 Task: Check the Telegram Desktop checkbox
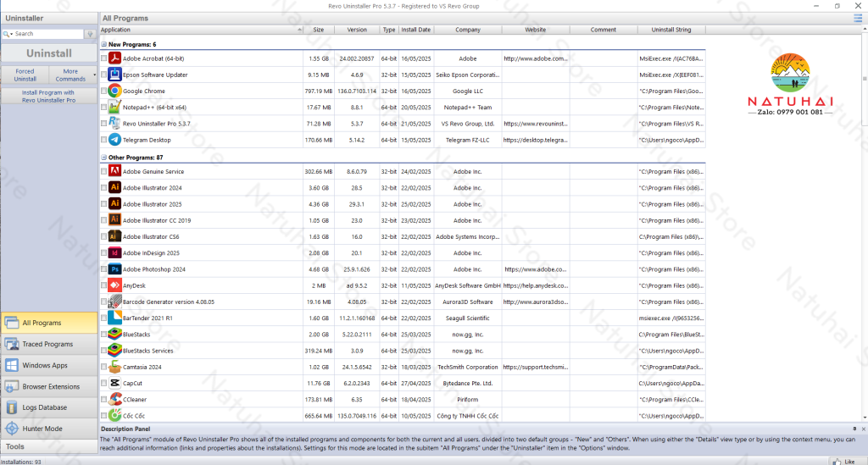click(x=104, y=140)
